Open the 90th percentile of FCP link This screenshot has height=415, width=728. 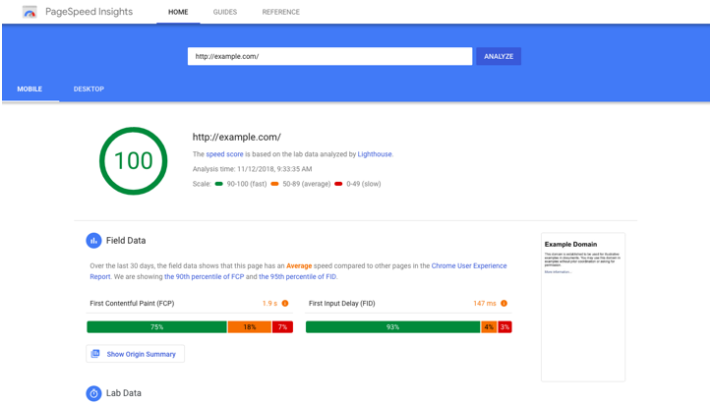(x=204, y=277)
